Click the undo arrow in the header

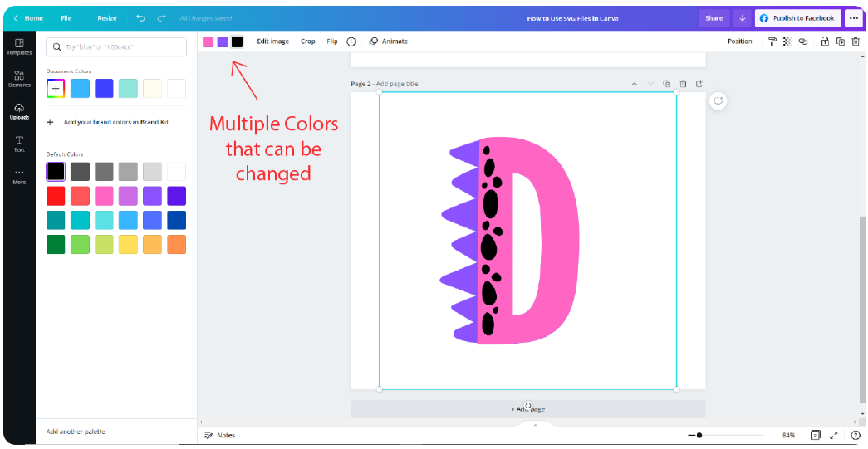point(140,18)
